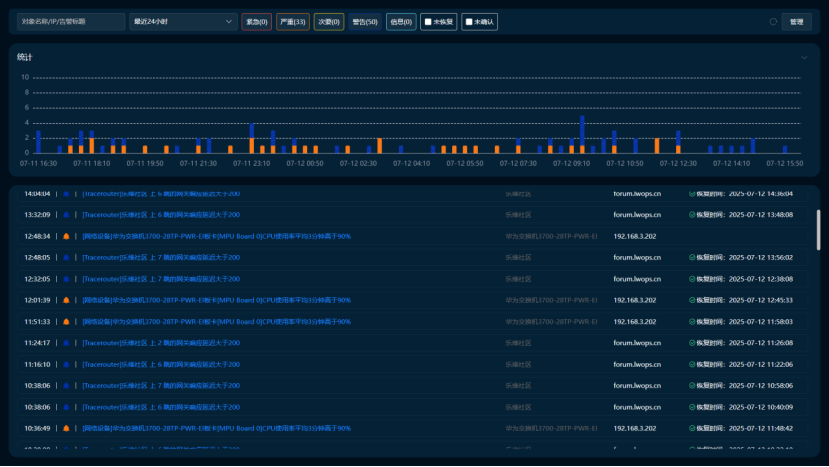
Task: Click the blue bell icon in 11:24:17 row
Action: 66,343
